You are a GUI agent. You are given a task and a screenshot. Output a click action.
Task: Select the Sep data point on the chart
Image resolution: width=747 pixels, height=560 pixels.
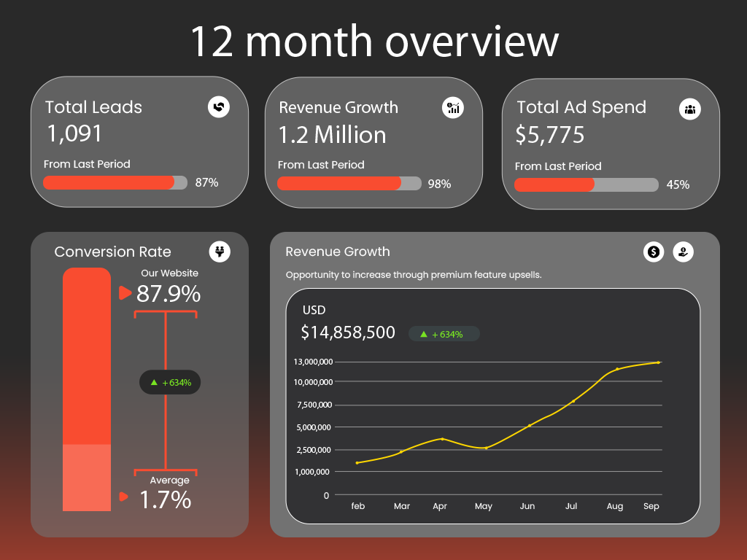(x=659, y=362)
